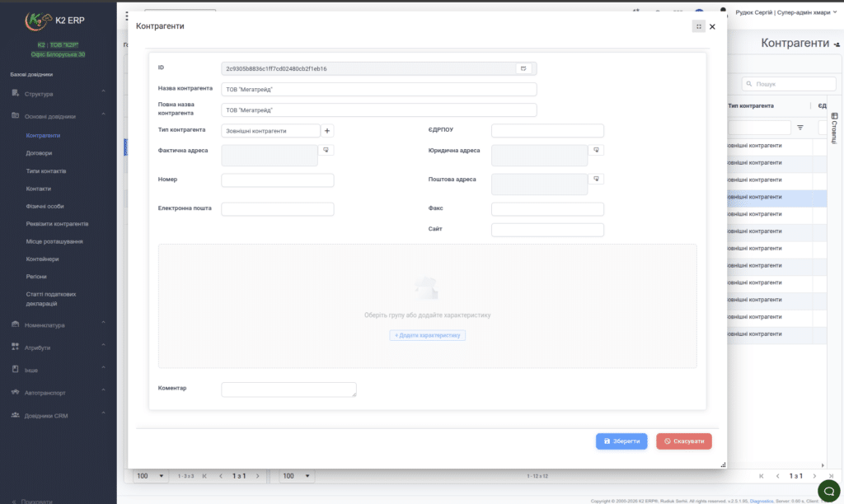Click Додати характеристику button

coord(428,335)
